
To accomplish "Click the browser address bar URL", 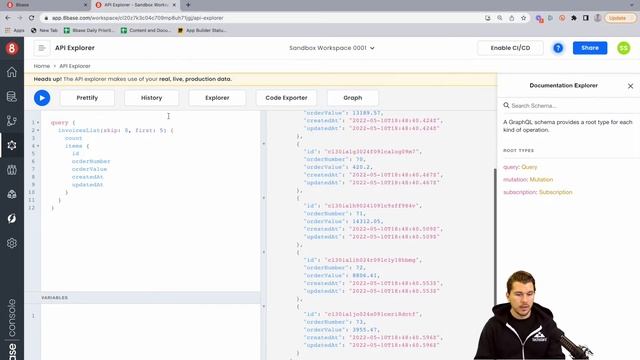I will [138, 18].
